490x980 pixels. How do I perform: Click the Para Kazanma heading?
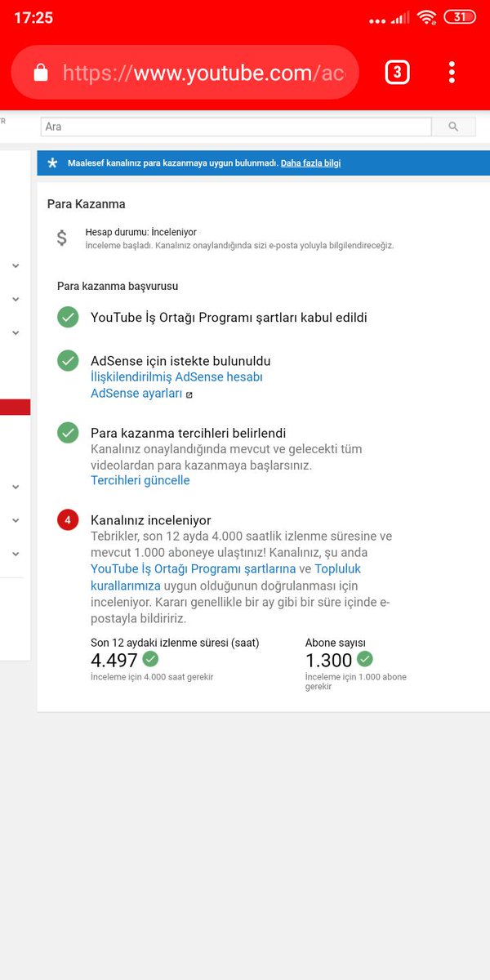point(86,204)
